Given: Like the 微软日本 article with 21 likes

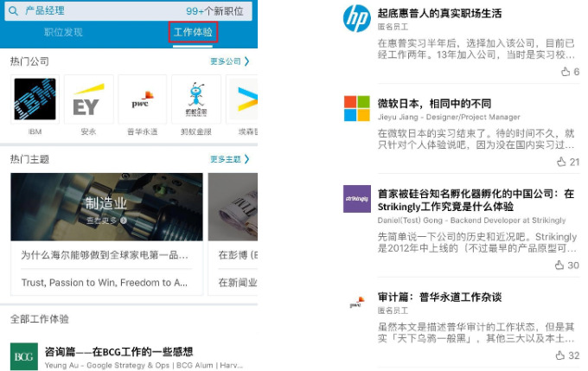Looking at the screenshot, I should pyautogui.click(x=568, y=162).
